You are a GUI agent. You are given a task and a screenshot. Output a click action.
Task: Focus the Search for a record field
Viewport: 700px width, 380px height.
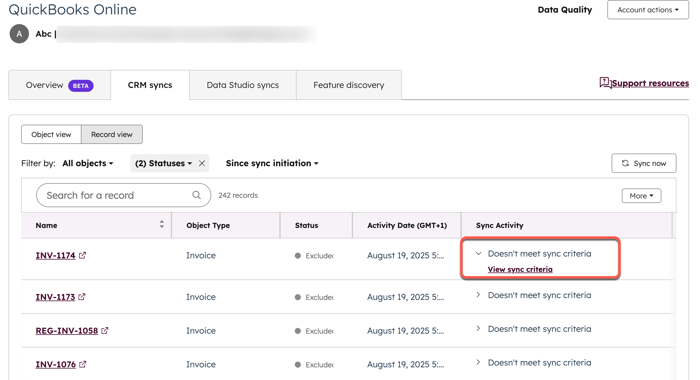click(x=123, y=195)
